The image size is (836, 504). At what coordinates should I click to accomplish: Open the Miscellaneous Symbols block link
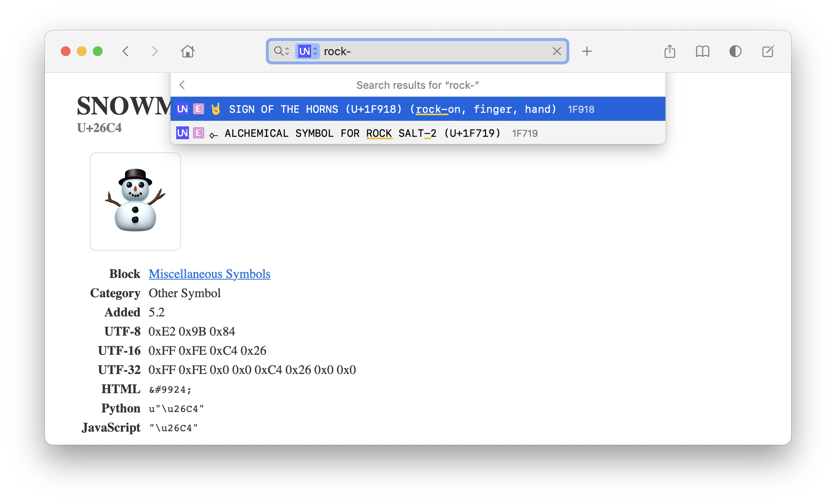[x=209, y=274]
